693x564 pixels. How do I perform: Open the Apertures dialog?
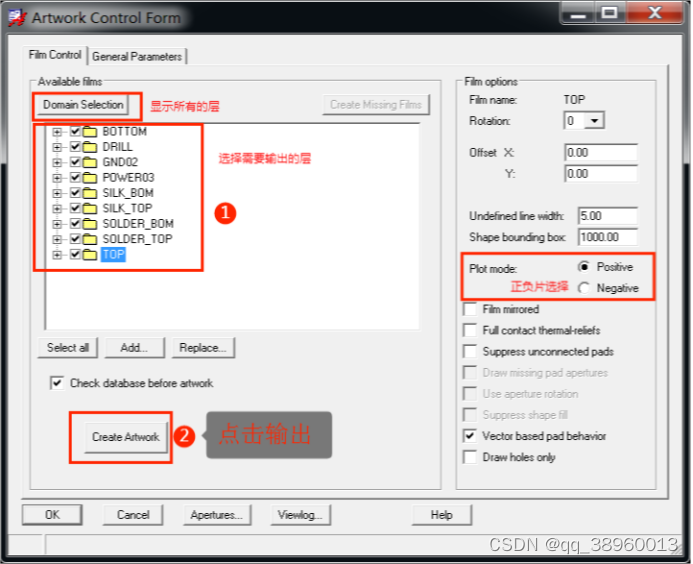(x=216, y=515)
